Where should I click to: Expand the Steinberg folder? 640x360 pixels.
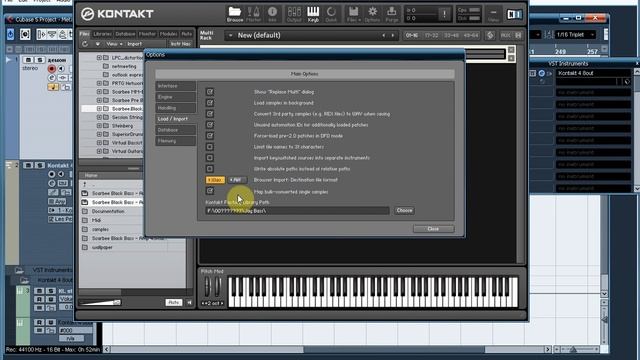click(99, 126)
